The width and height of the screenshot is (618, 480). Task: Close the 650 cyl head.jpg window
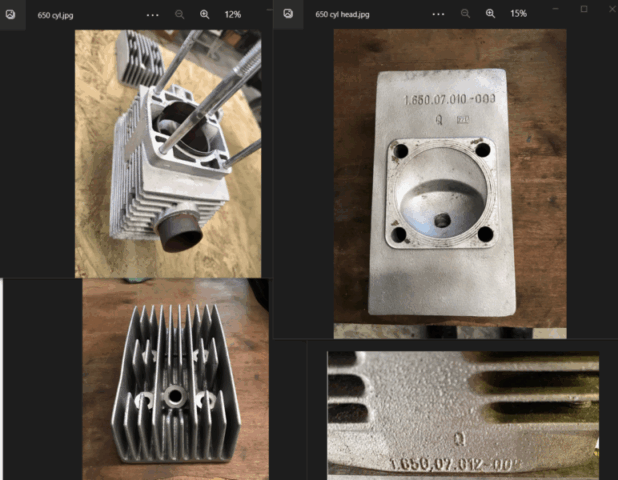pos(609,9)
